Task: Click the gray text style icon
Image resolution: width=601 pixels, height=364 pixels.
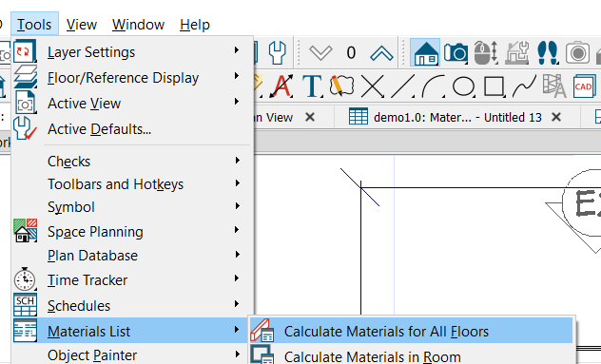Action: pyautogui.click(x=554, y=86)
